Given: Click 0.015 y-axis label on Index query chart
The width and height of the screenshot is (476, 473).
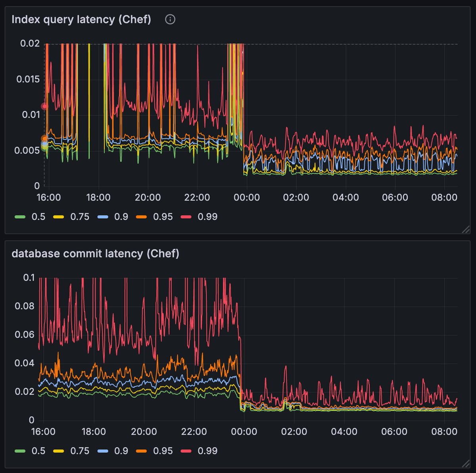Looking at the screenshot, I should [28, 79].
